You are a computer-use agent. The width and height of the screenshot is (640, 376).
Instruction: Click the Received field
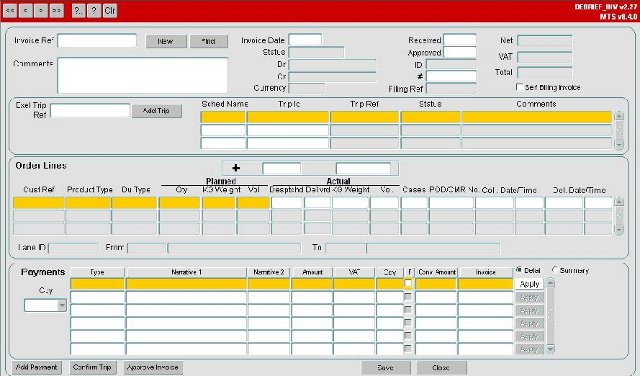click(x=460, y=40)
